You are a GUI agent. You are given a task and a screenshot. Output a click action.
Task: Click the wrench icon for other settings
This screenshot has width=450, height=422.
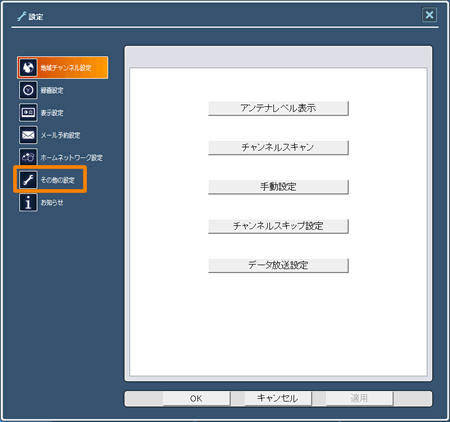[x=28, y=180]
